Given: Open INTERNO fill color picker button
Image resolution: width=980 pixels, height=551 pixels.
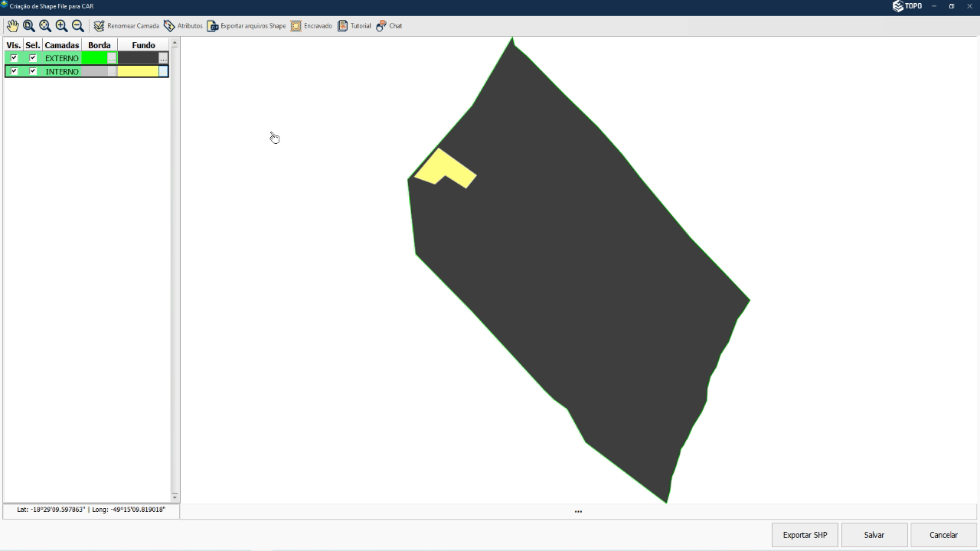Looking at the screenshot, I should (x=163, y=71).
